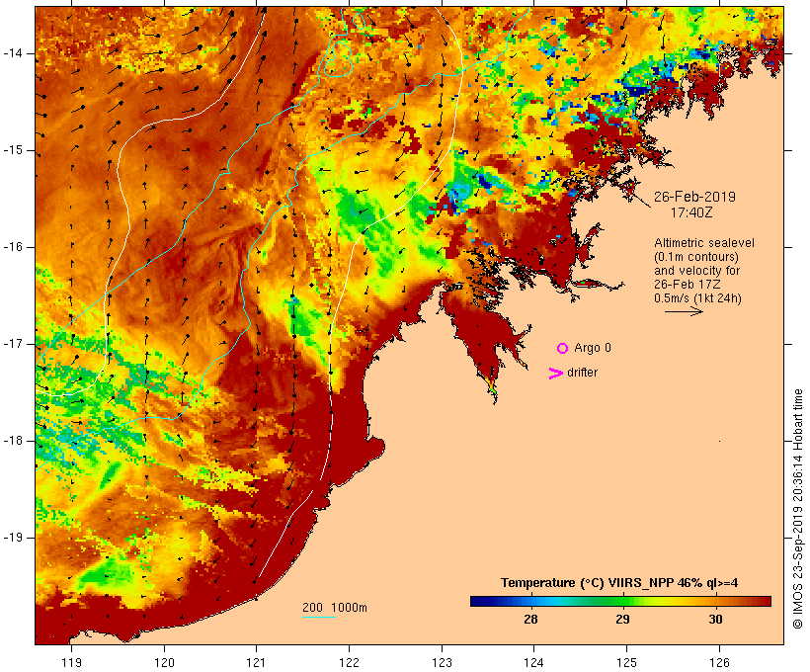Click the cyan 200 1000m depth contour line sample

[x=319, y=617]
